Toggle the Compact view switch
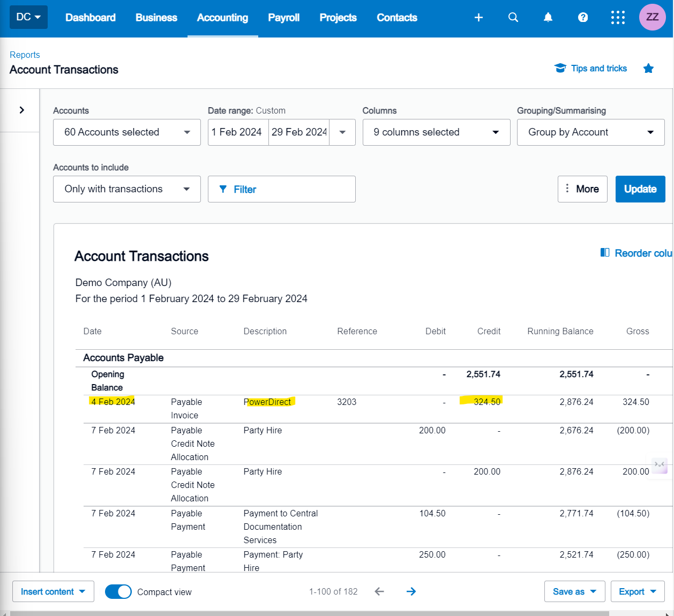Image resolution: width=674 pixels, height=616 pixels. click(x=118, y=591)
